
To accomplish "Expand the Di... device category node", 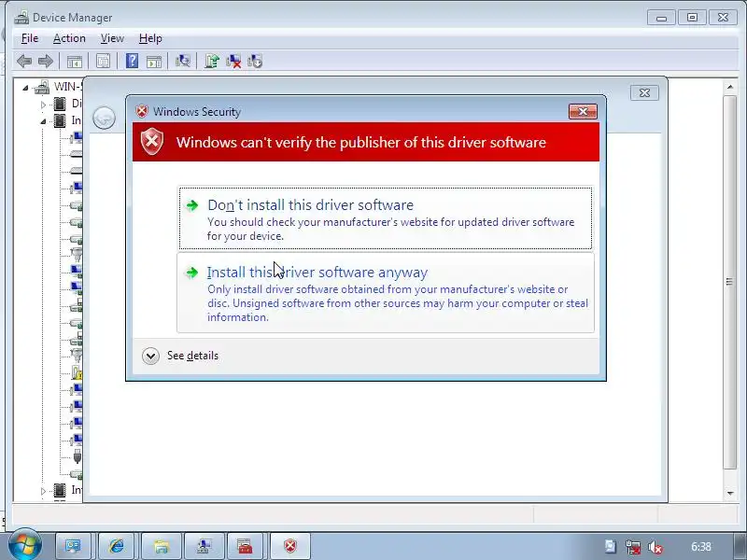I will coord(43,105).
